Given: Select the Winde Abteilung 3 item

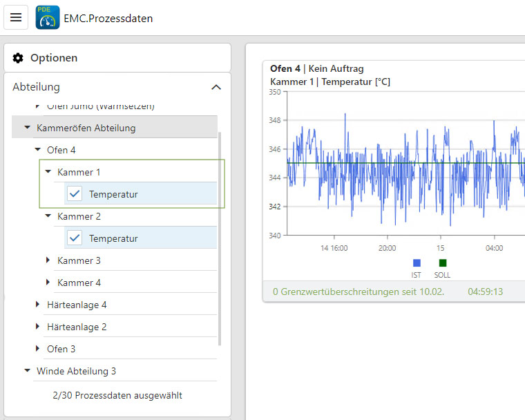Looking at the screenshot, I should 76,371.
